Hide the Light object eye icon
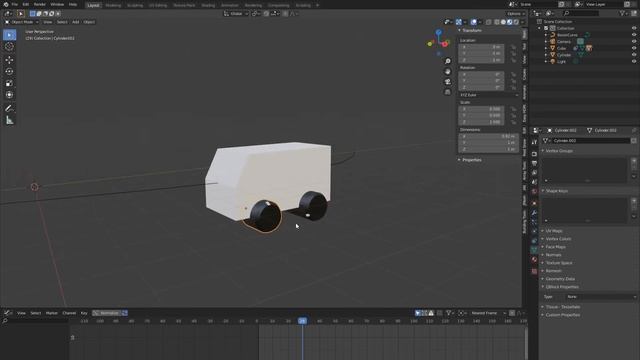 (x=634, y=61)
